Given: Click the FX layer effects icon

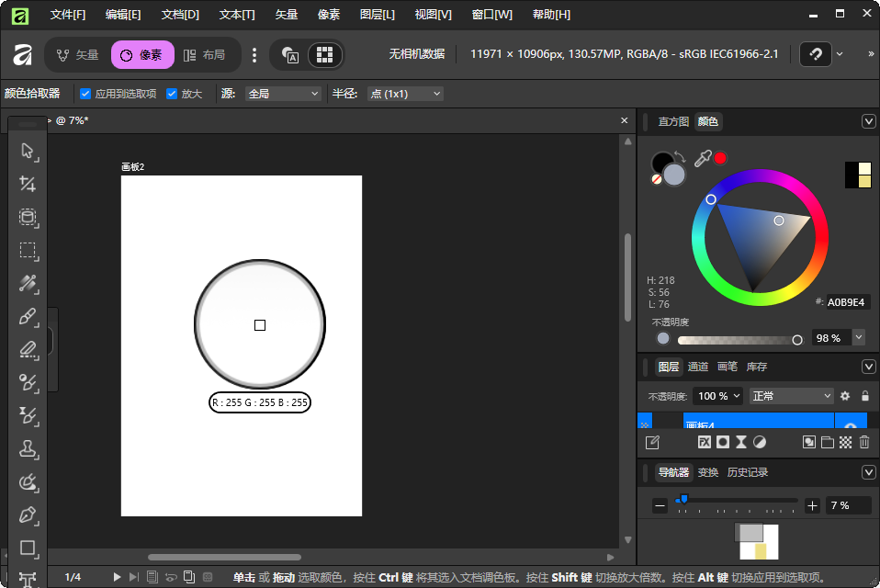Looking at the screenshot, I should [x=705, y=442].
